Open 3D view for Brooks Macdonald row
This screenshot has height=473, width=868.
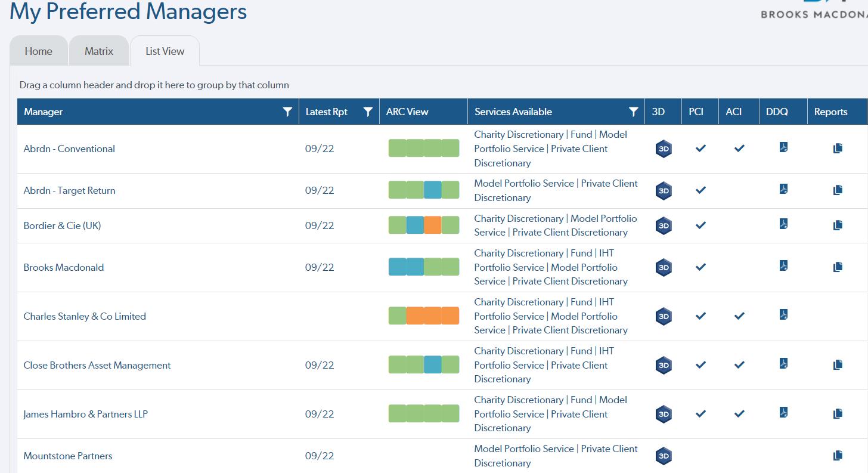click(664, 267)
